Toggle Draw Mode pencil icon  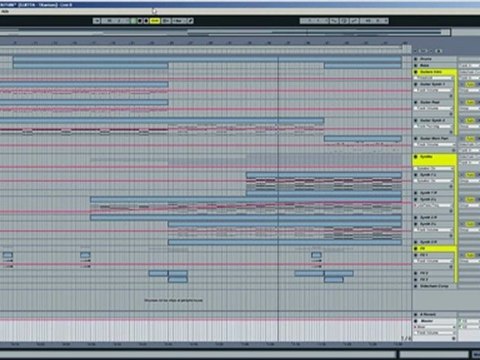190,21
